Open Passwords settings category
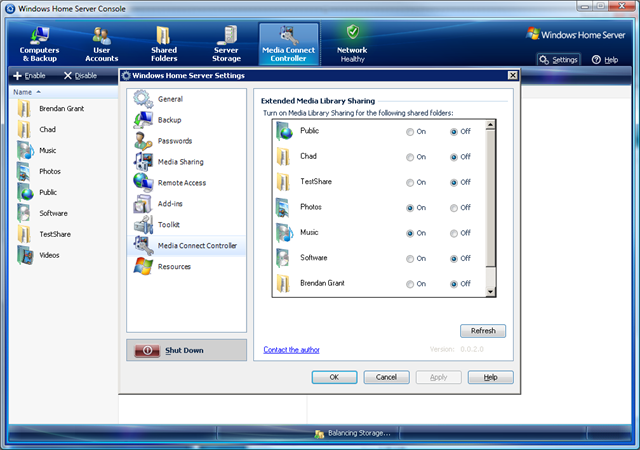640x450 pixels. click(186, 141)
